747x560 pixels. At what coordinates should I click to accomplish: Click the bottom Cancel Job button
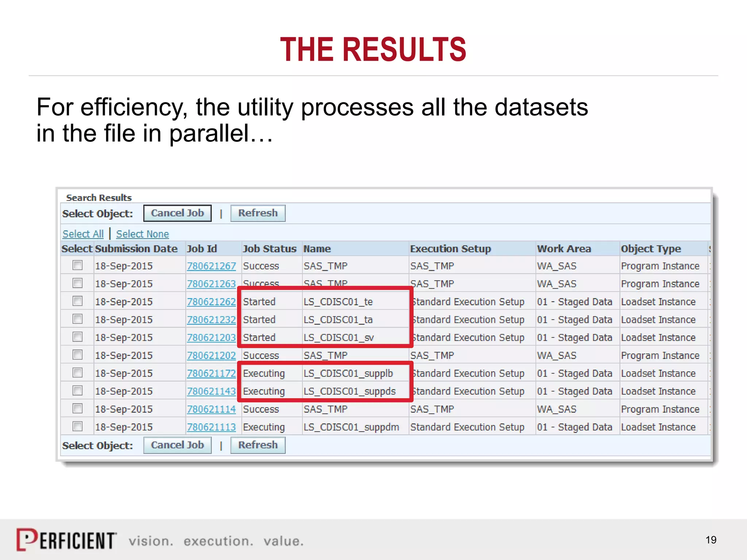(177, 445)
